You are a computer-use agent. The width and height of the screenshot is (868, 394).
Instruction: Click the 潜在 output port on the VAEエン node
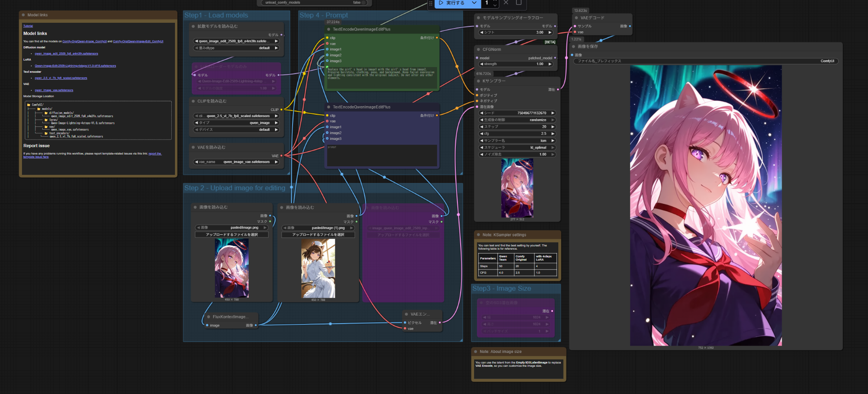(x=439, y=323)
